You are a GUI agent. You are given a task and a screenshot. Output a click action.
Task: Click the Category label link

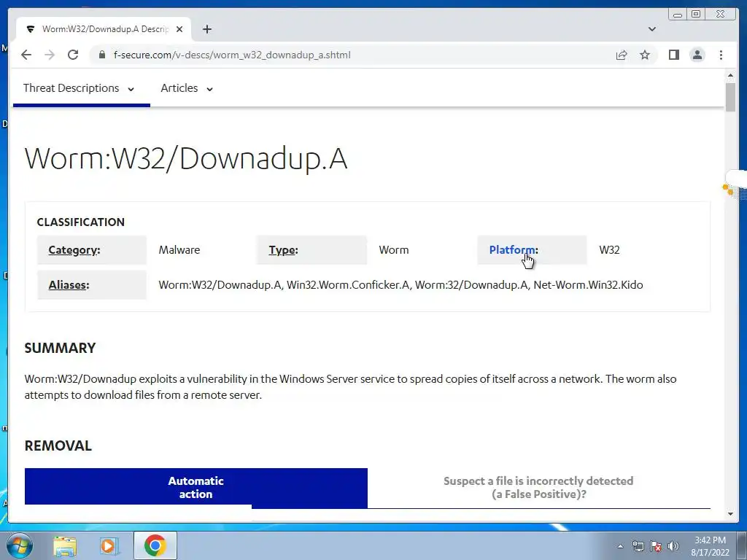74,250
